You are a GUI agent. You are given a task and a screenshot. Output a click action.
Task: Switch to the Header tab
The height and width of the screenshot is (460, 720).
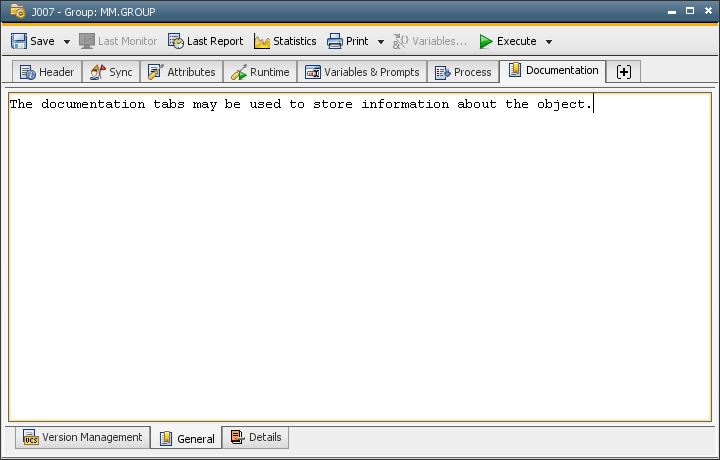46,72
